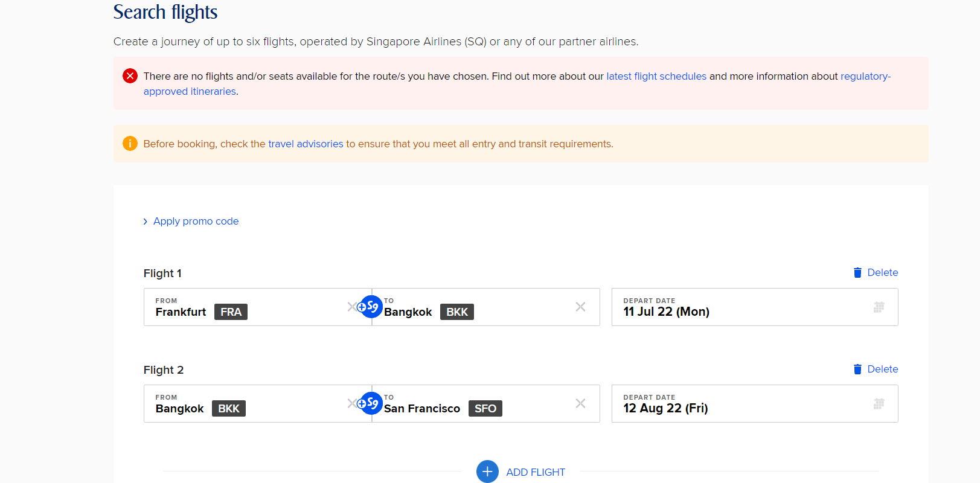Clear Bangkok destination in Flight 1
Viewport: 980px width, 483px height.
[x=580, y=307]
